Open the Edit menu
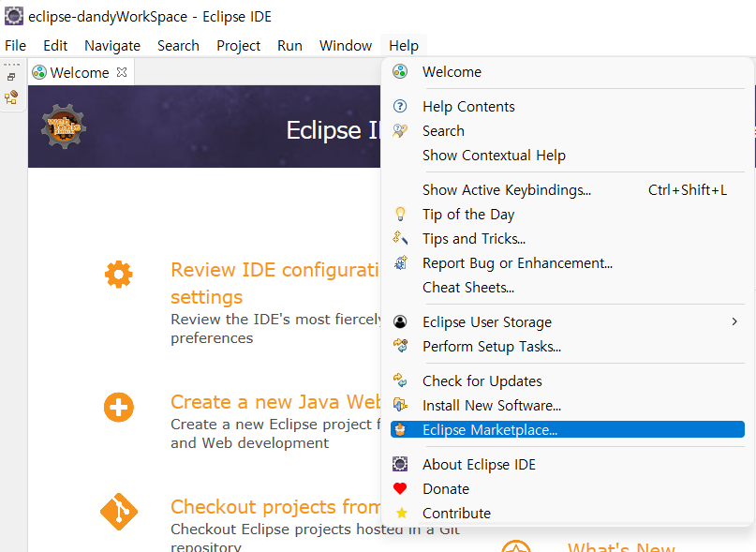 (x=55, y=45)
